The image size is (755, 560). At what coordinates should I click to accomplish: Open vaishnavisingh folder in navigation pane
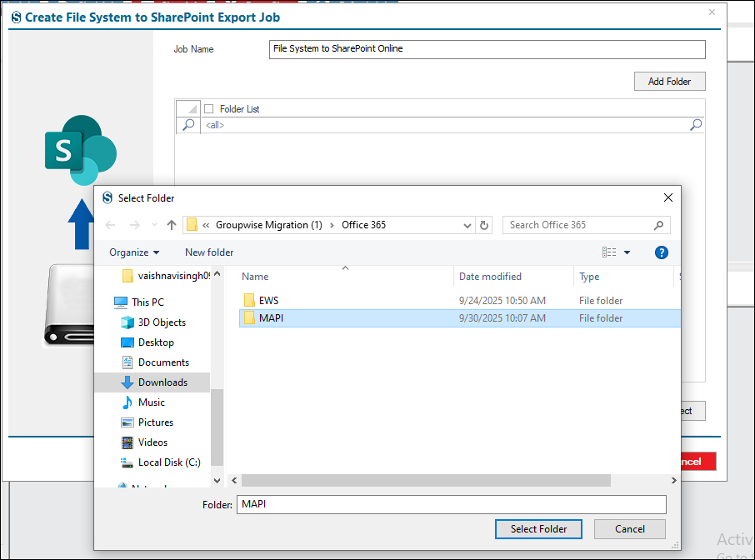(x=167, y=276)
